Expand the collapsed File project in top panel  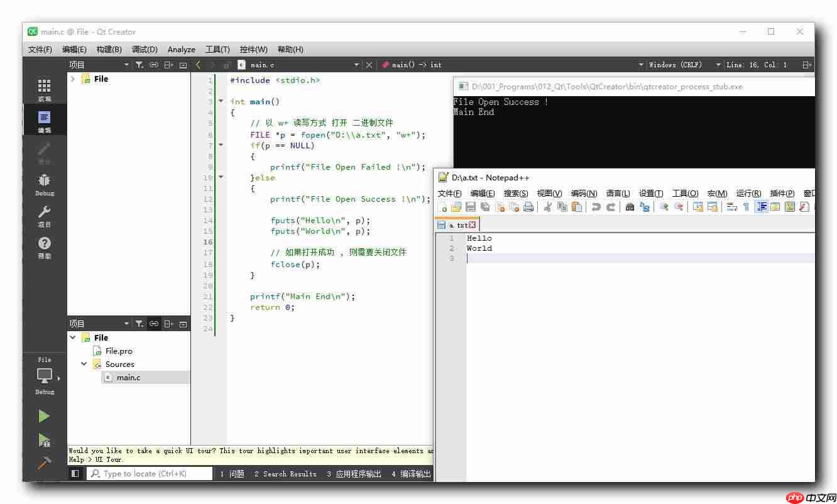[73, 79]
